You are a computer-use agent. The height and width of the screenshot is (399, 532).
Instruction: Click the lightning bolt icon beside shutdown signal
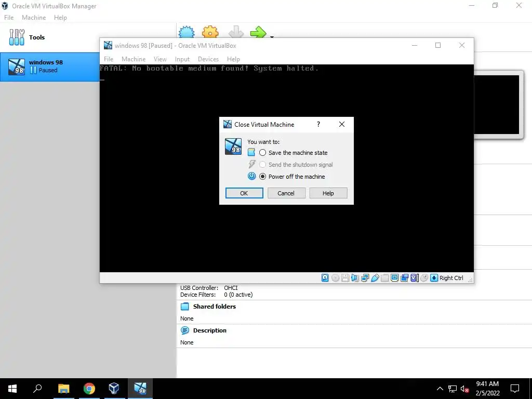(251, 164)
